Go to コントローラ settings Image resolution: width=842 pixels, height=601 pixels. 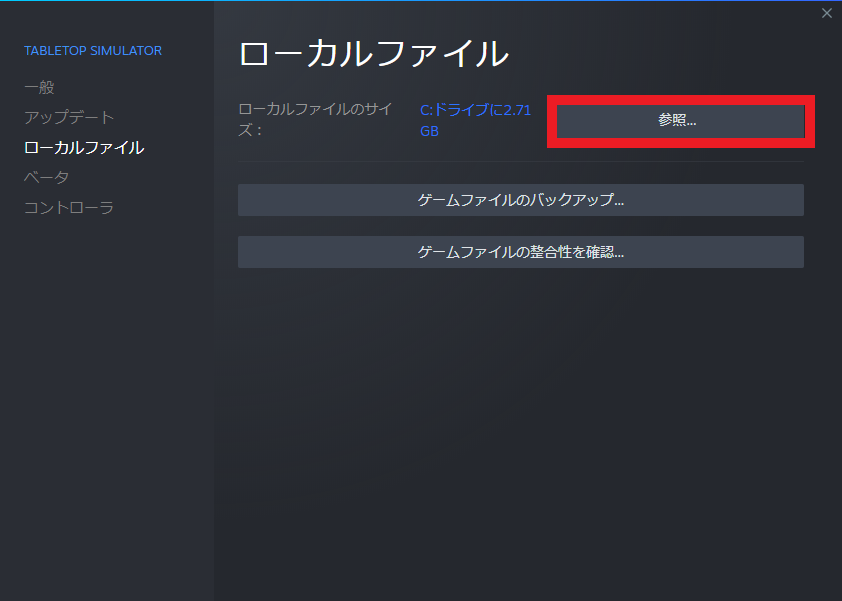pos(69,207)
